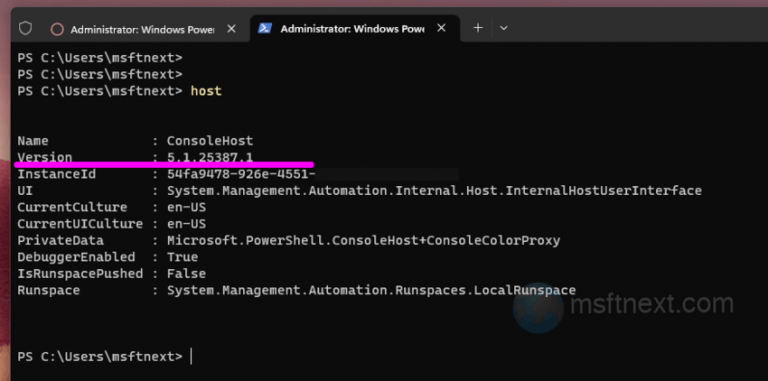768x381 pixels.
Task: Expand the new tab profiles dropdown chevron
Action: click(x=504, y=28)
